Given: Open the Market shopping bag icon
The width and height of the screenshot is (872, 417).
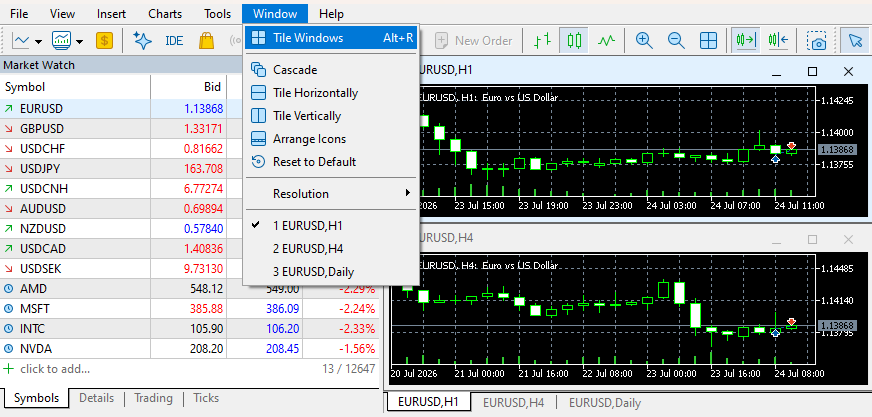Looking at the screenshot, I should (206, 40).
